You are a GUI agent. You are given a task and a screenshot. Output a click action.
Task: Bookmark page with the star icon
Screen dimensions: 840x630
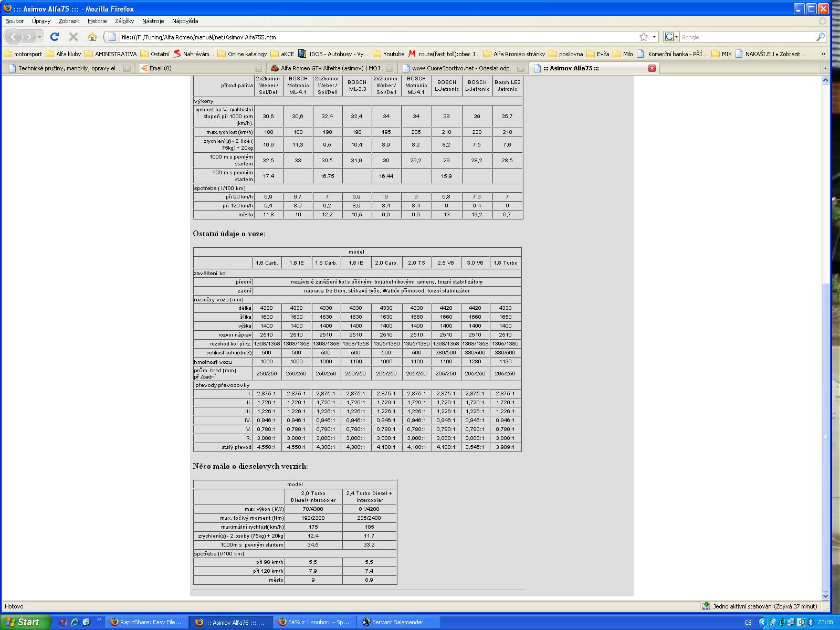point(644,37)
